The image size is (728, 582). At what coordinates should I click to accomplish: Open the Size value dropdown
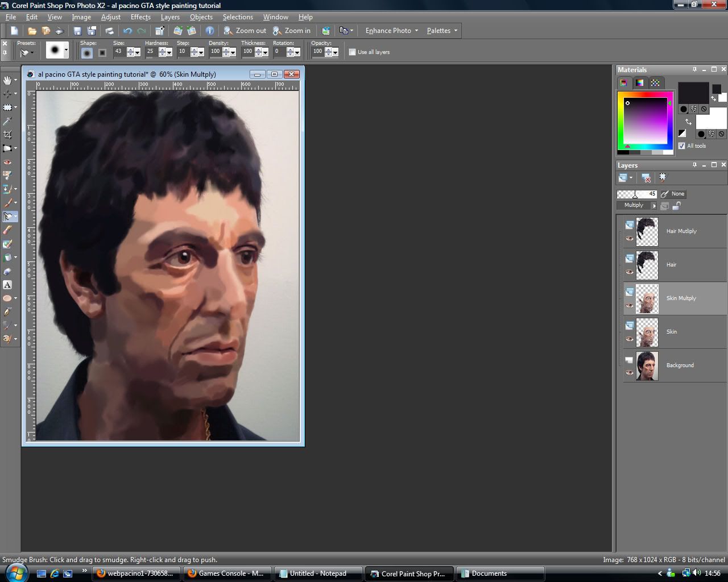pos(137,52)
